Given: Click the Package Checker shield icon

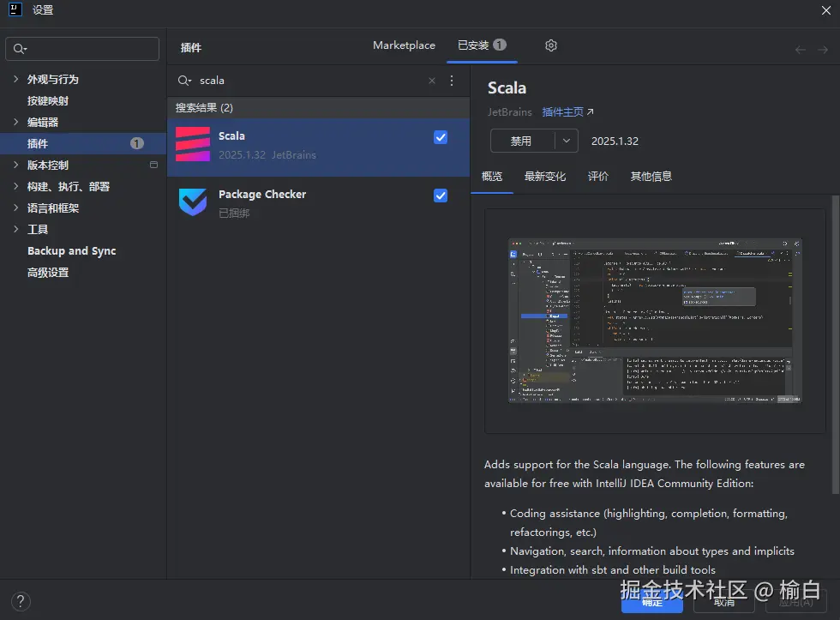Looking at the screenshot, I should coord(193,202).
